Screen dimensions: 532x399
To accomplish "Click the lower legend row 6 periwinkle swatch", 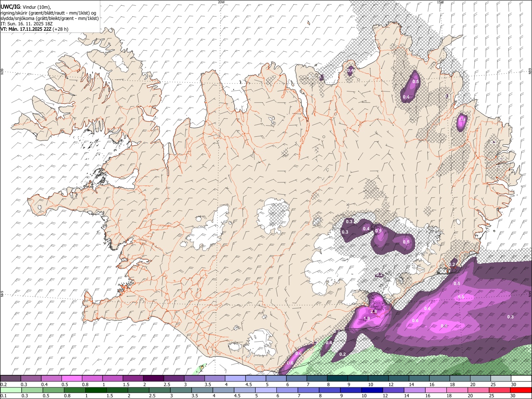I will (287, 390).
